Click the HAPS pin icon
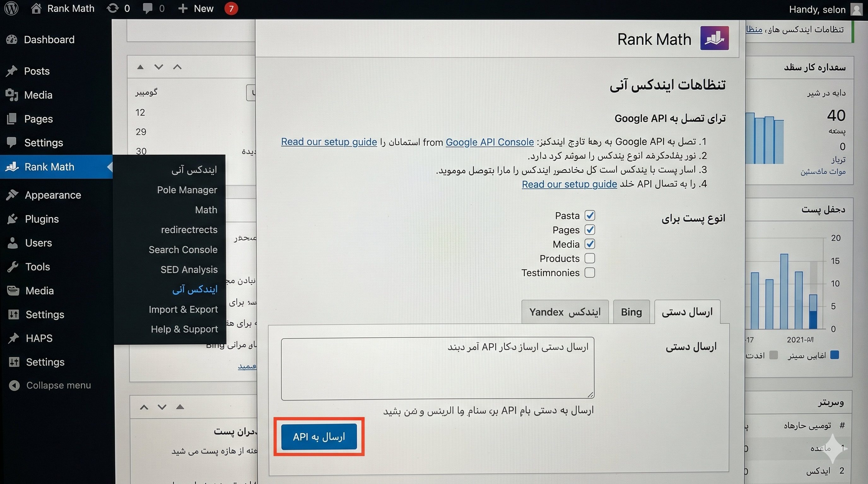 point(14,338)
